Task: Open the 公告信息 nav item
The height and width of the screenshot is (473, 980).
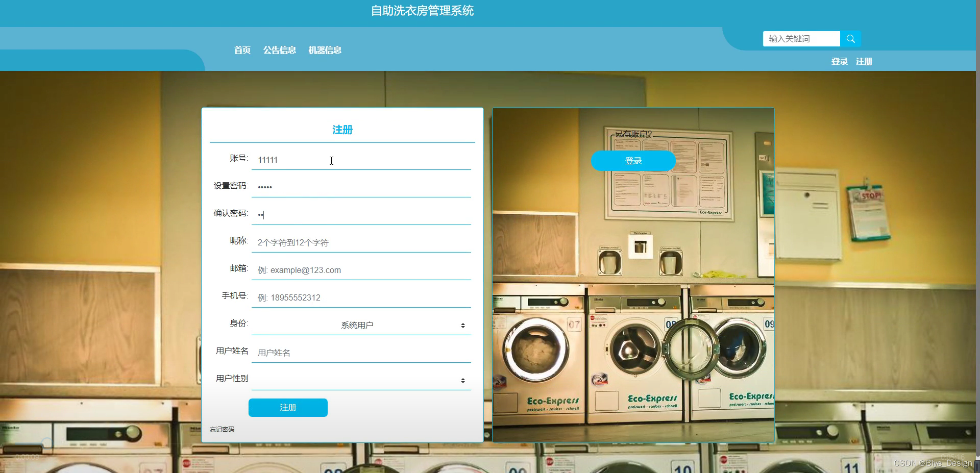Action: pos(280,50)
